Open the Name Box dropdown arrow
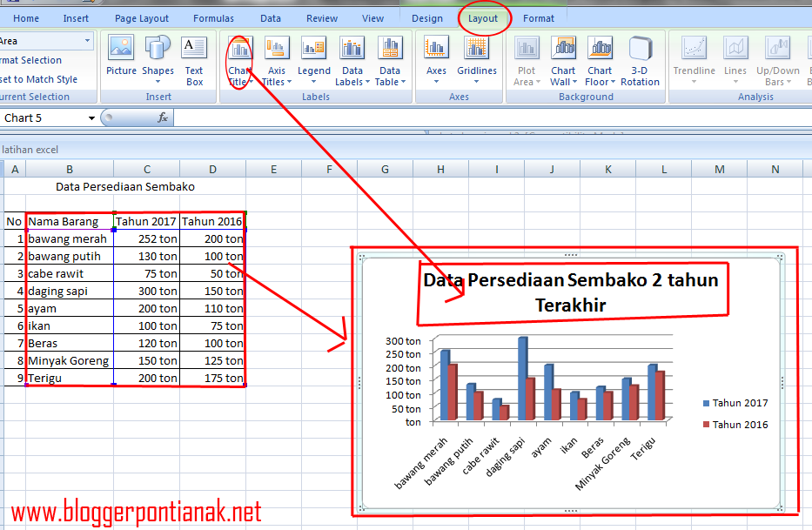Image resolution: width=812 pixels, height=530 pixels. (91, 118)
